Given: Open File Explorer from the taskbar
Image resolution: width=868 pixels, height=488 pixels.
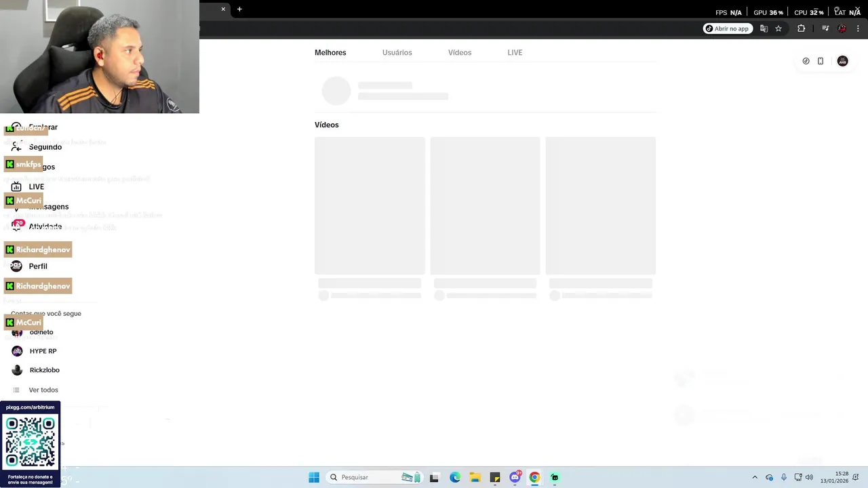Looking at the screenshot, I should point(475,477).
